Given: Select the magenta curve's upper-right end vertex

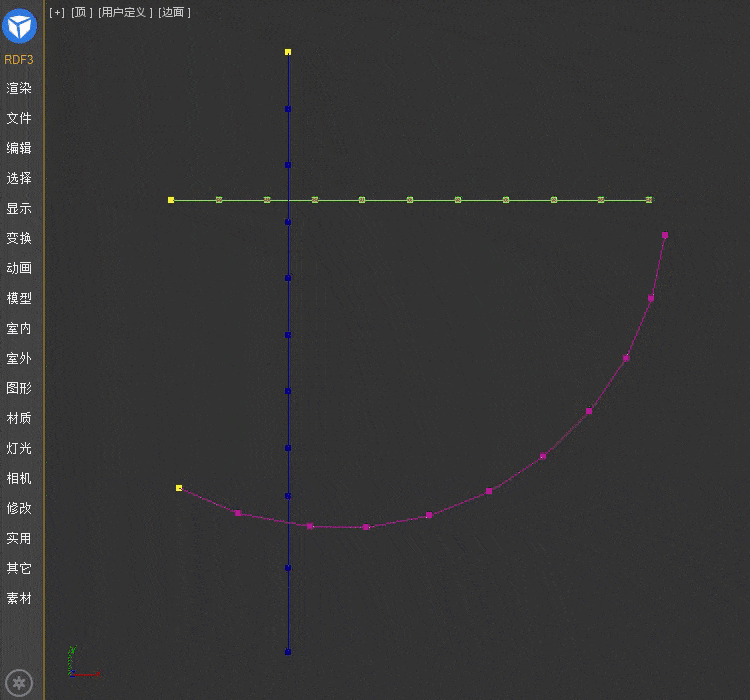Looking at the screenshot, I should 665,235.
